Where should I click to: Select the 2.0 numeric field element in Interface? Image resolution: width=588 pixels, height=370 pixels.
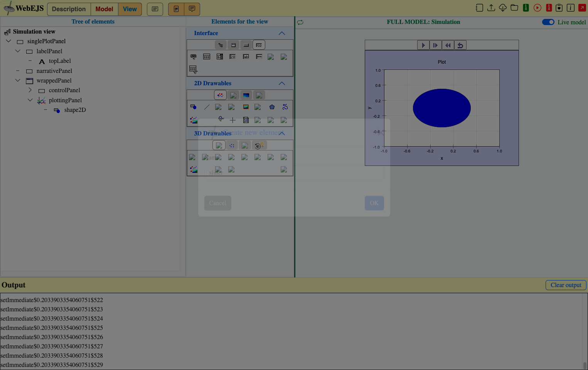233,57
